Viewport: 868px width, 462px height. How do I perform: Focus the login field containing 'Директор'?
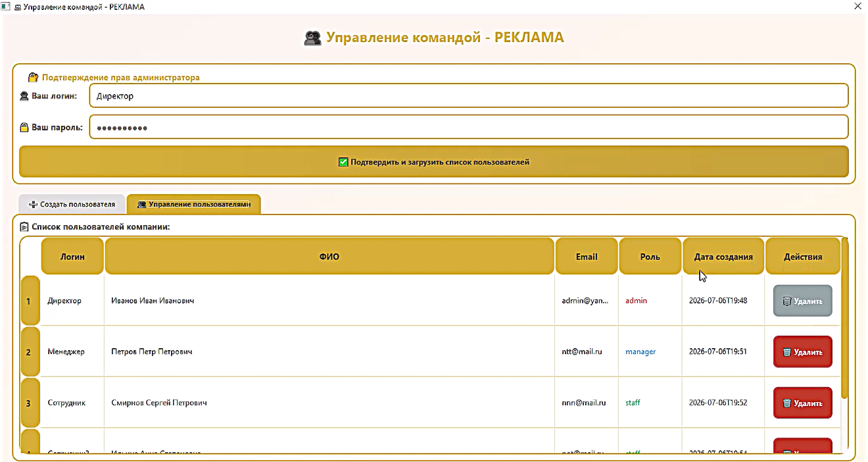(468, 96)
